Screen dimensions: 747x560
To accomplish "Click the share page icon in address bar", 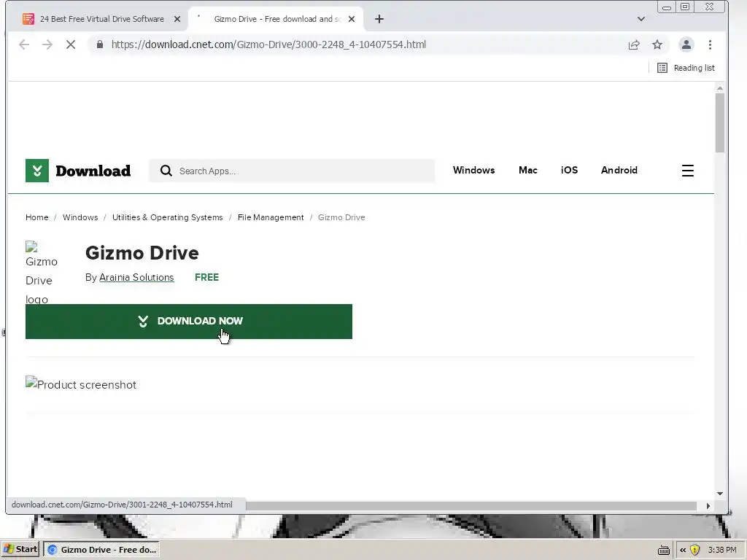I will click(634, 44).
